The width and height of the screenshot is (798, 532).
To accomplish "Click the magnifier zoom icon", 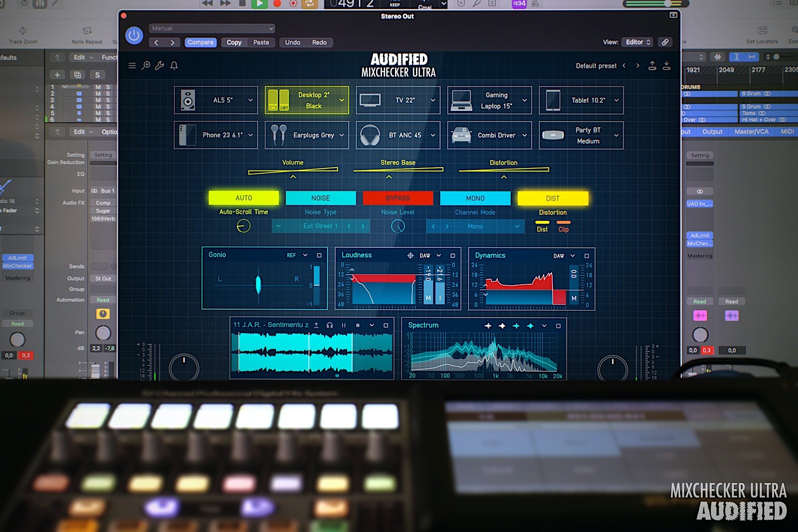I will point(146,65).
